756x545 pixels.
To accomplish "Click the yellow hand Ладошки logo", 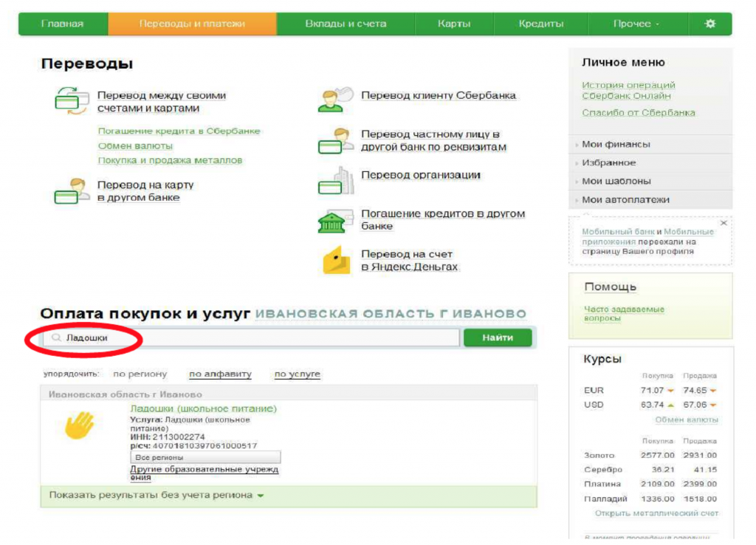I will pos(80,425).
